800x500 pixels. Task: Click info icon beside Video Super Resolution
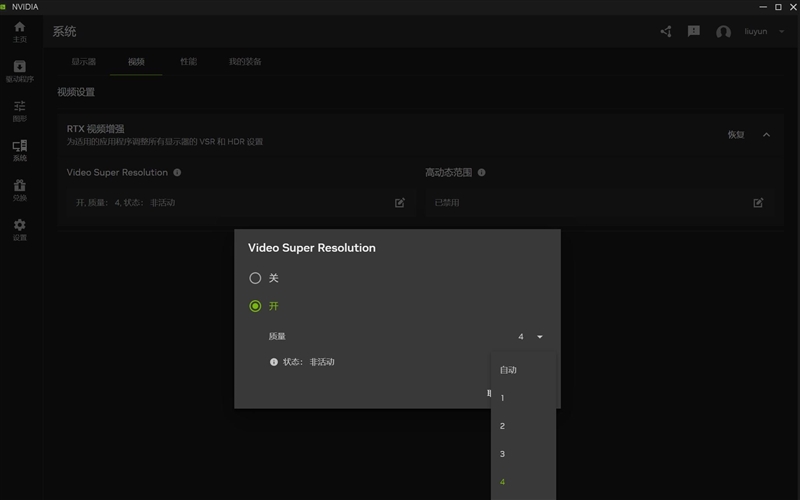coord(177,172)
